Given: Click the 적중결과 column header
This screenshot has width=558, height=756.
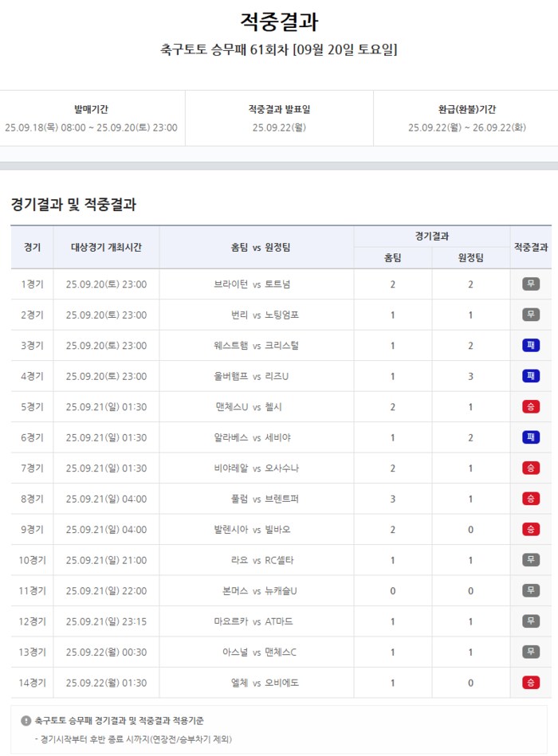Looking at the screenshot, I should point(531,247).
